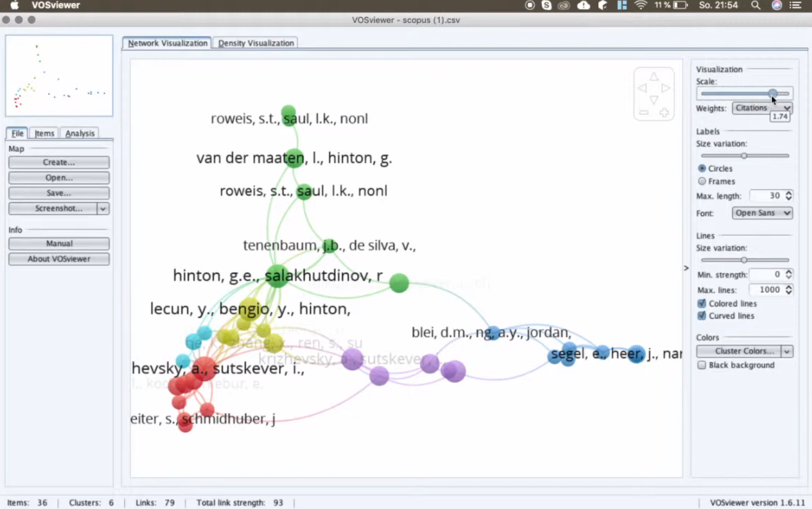Toggle Curved lines checkbox
Image resolution: width=812 pixels, height=509 pixels.
702,316
